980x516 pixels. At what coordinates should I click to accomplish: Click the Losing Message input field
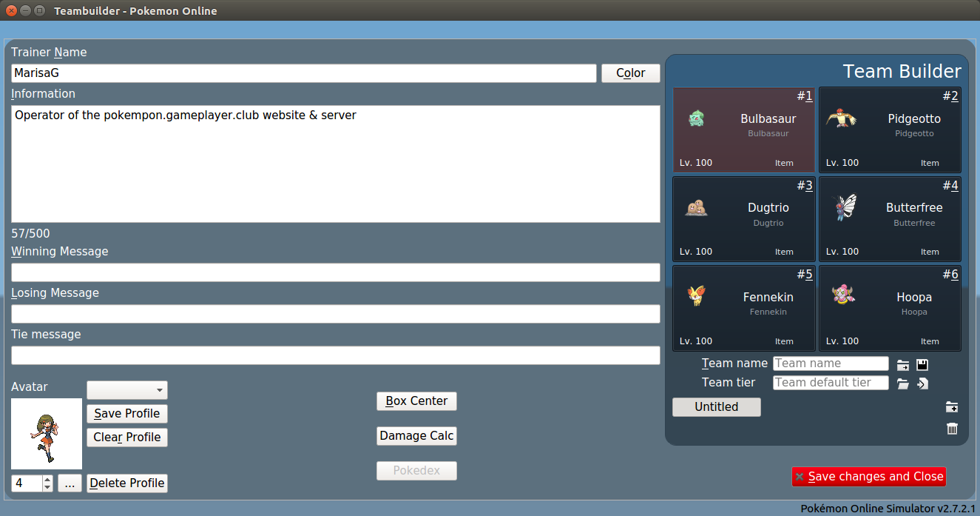(x=336, y=314)
